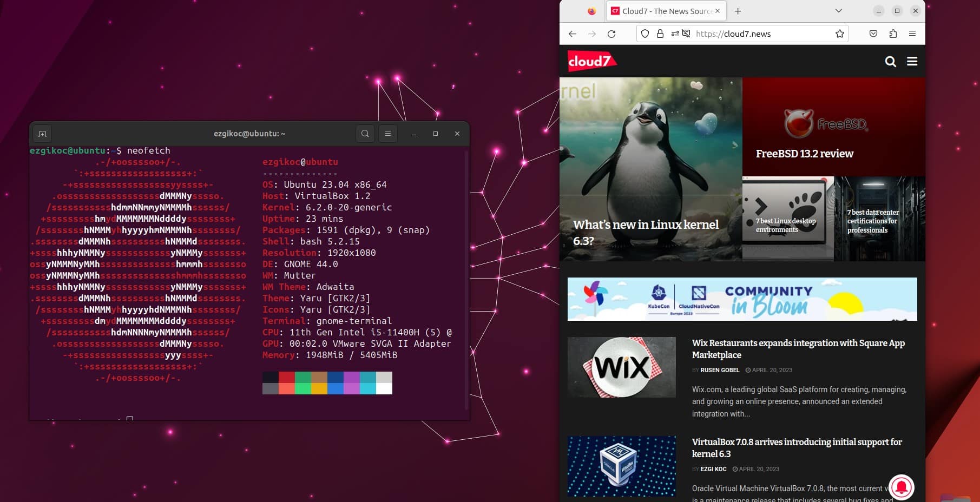Screen dimensions: 980x502
Task: Open the Cloud7 hamburger navigation menu
Action: tap(913, 62)
